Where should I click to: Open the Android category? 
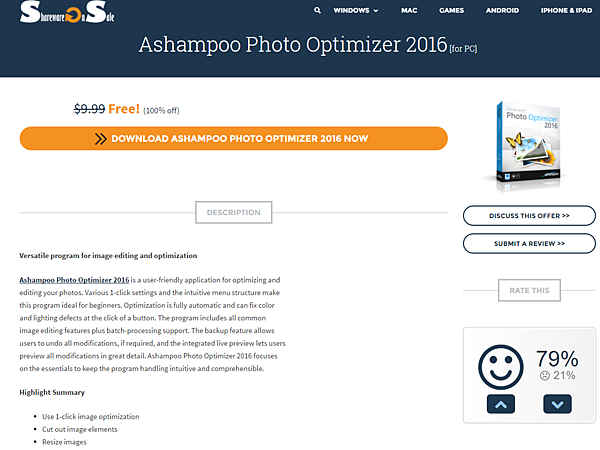[x=502, y=10]
